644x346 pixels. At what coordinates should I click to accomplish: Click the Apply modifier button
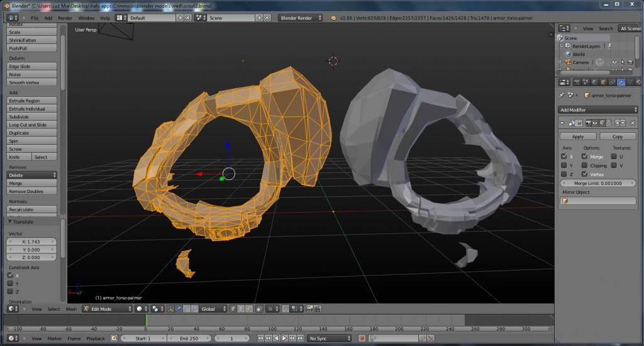pyautogui.click(x=578, y=137)
